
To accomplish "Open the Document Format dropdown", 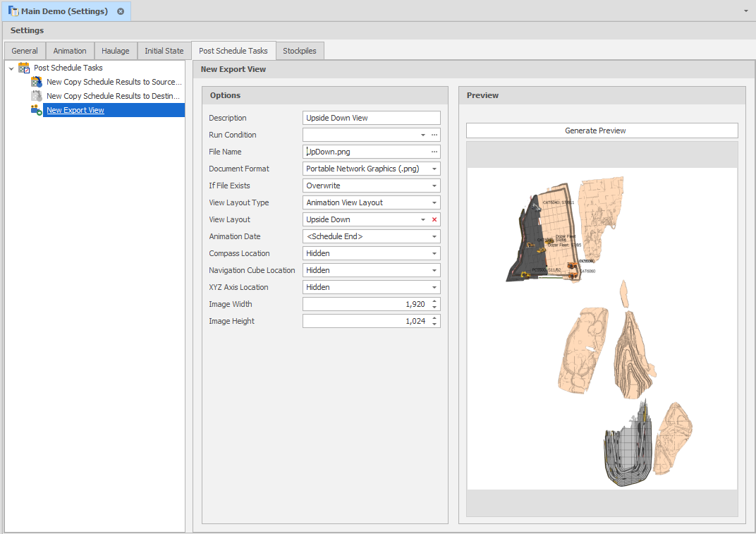I will [434, 169].
